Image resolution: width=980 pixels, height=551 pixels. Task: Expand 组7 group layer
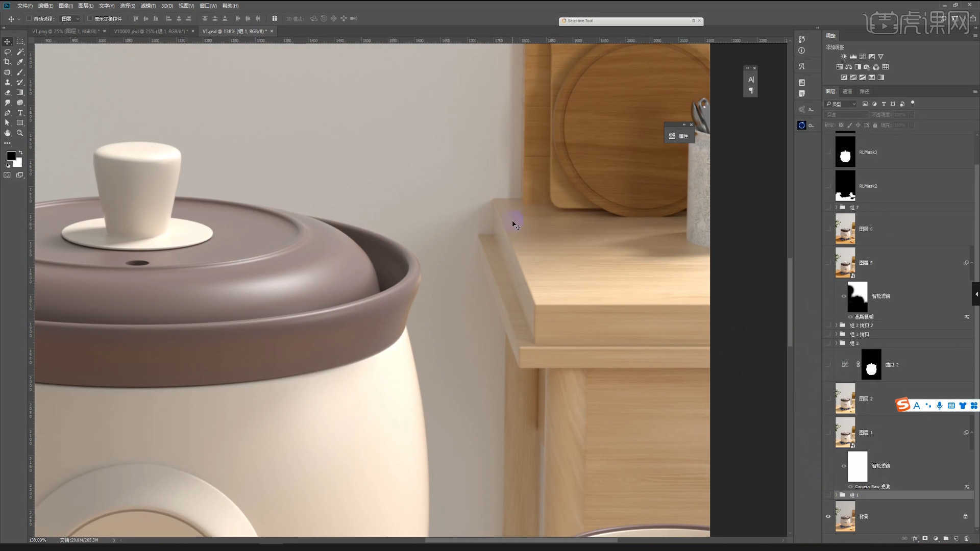[x=837, y=207]
